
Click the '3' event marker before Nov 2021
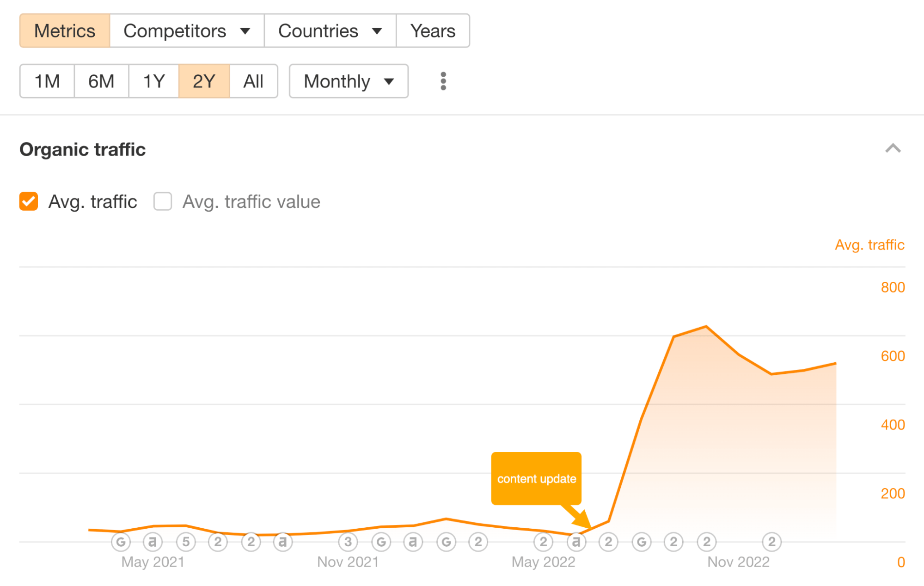(x=348, y=542)
